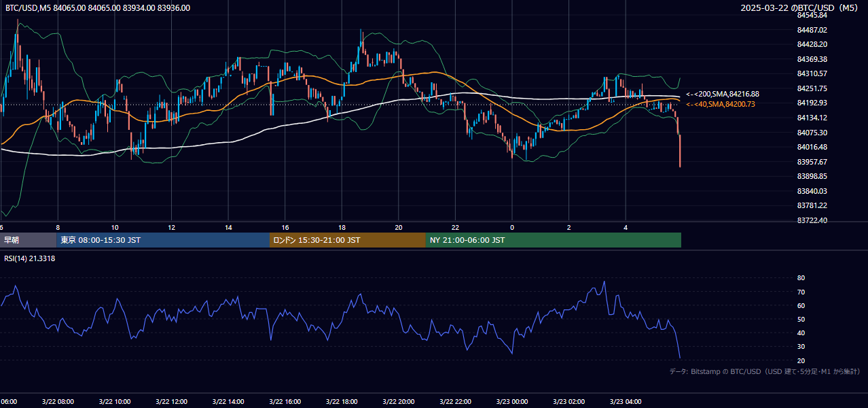
Task: Click price axis label 84251.75
Action: [x=812, y=88]
